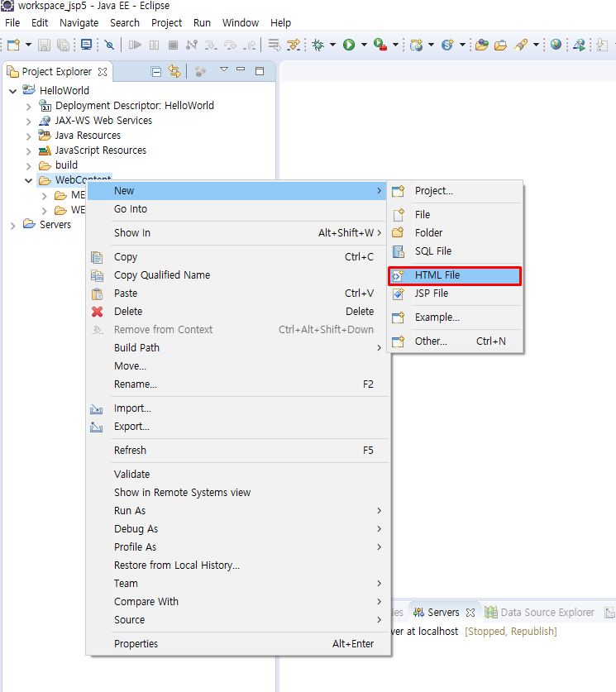Close the Project Explorer tab
The height and width of the screenshot is (692, 616).
point(103,71)
